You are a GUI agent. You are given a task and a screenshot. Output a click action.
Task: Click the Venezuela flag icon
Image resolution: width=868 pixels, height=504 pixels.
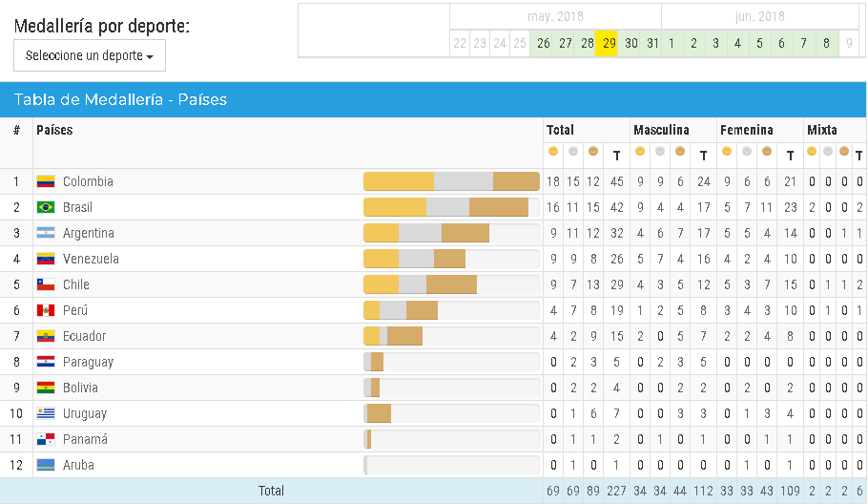tap(46, 259)
